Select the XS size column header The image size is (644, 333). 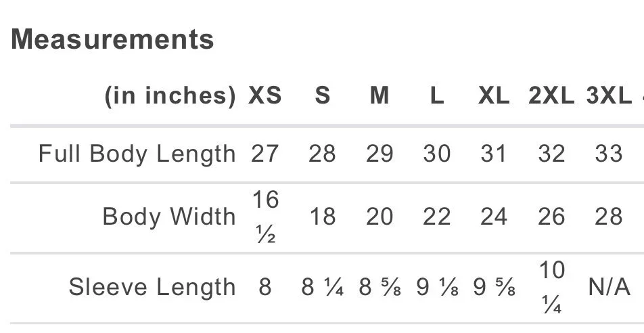(265, 96)
